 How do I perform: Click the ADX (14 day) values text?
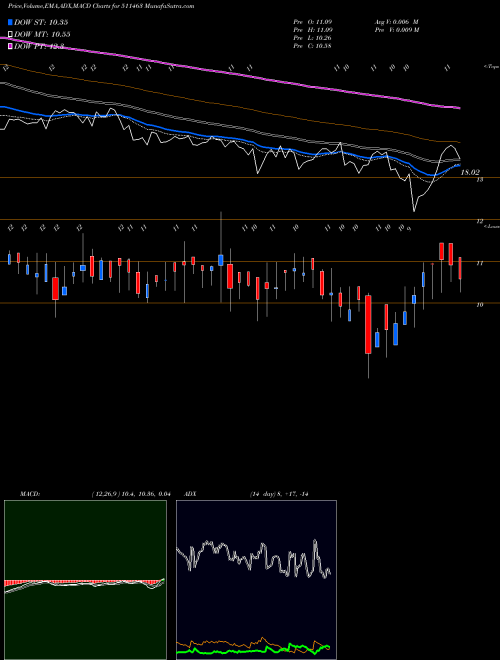(279, 494)
